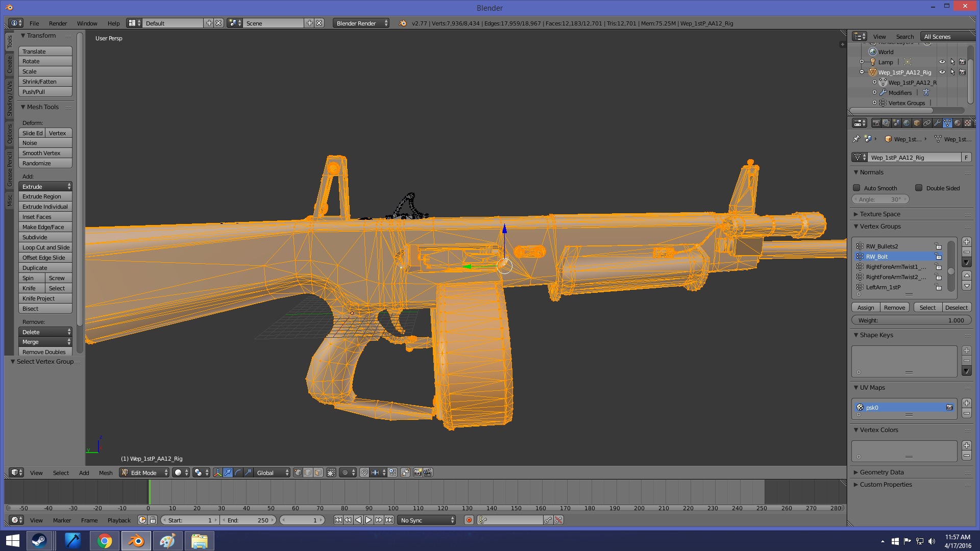Expand the Geometry Data panel
The width and height of the screenshot is (980, 551).
tap(881, 472)
